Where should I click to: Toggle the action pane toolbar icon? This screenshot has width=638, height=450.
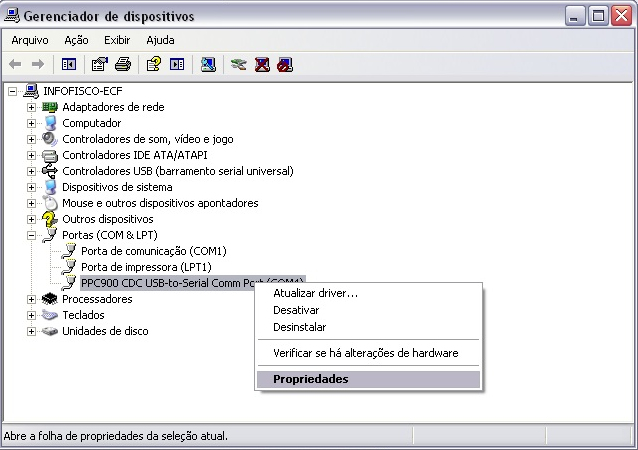pos(177,64)
